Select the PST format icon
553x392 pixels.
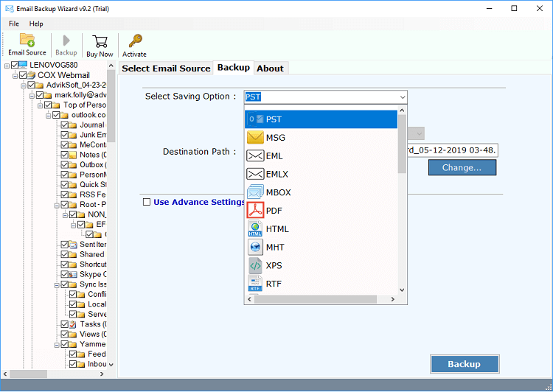click(x=255, y=119)
